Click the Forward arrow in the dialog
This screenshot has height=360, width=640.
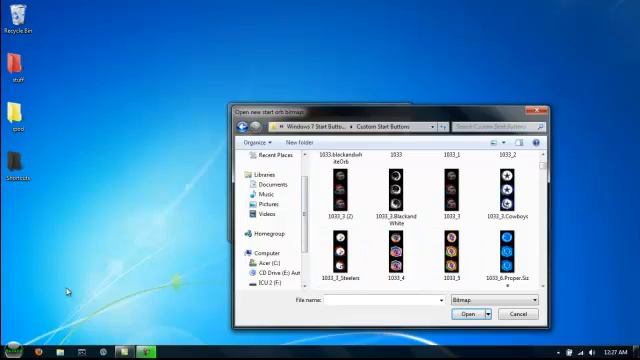click(256, 126)
